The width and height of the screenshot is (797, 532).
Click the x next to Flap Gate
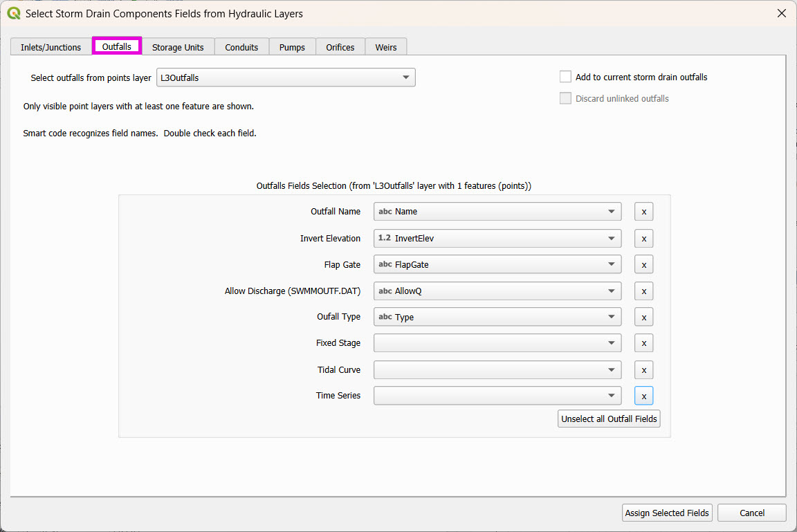tap(643, 264)
